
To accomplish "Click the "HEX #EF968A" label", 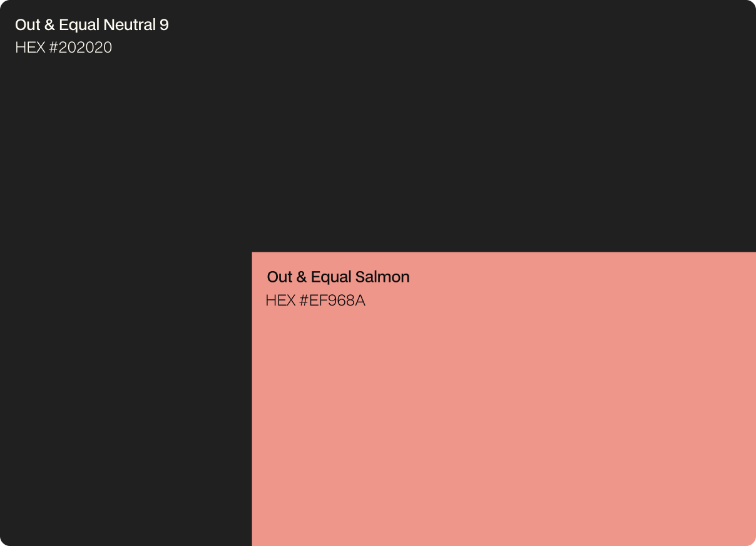I will 315,301.
